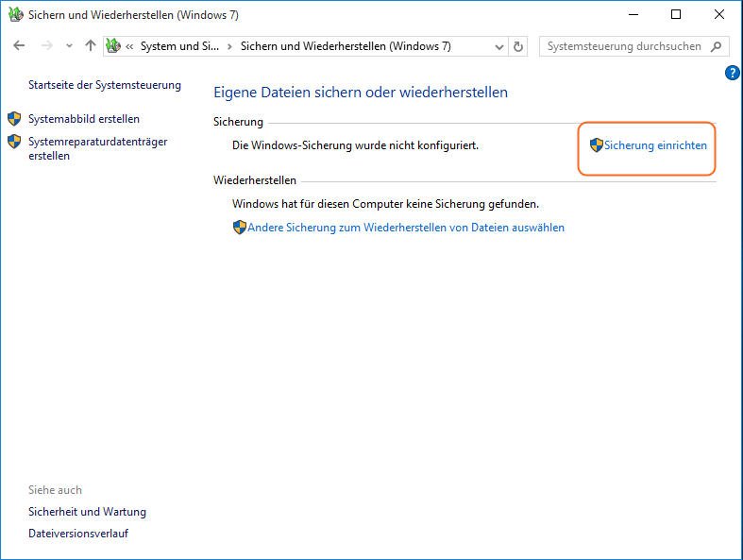Refresh the page with the reload icon
The width and height of the screenshot is (743, 560).
coord(518,46)
